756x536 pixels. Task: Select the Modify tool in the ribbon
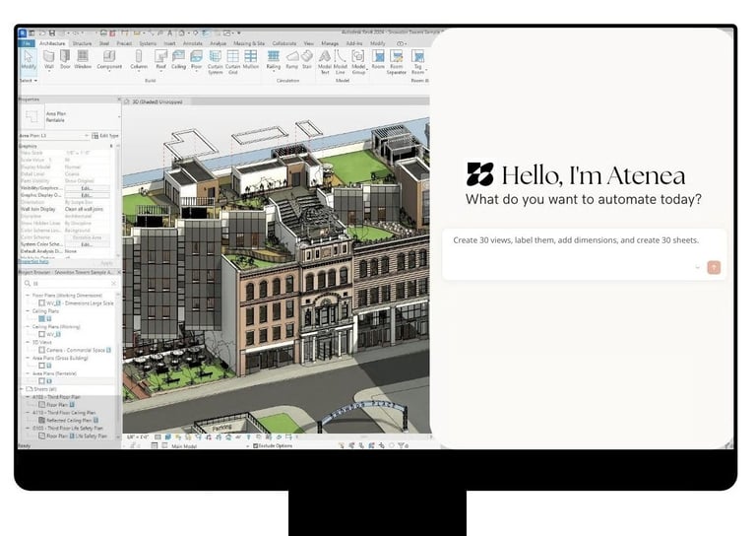coord(29,61)
